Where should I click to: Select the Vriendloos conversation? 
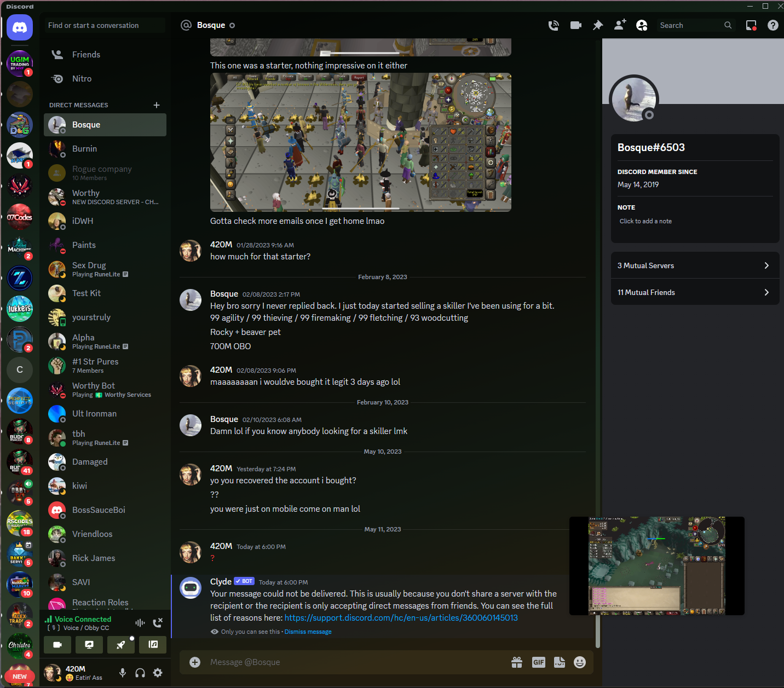coord(105,534)
